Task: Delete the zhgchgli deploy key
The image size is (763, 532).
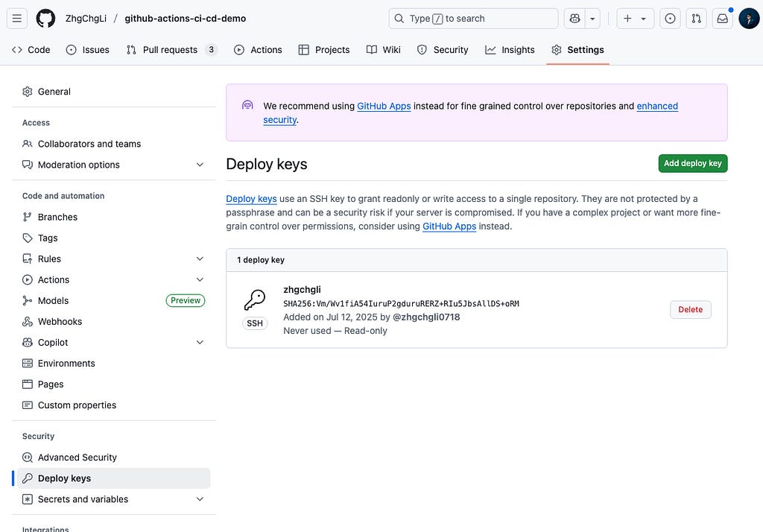Action: (691, 309)
